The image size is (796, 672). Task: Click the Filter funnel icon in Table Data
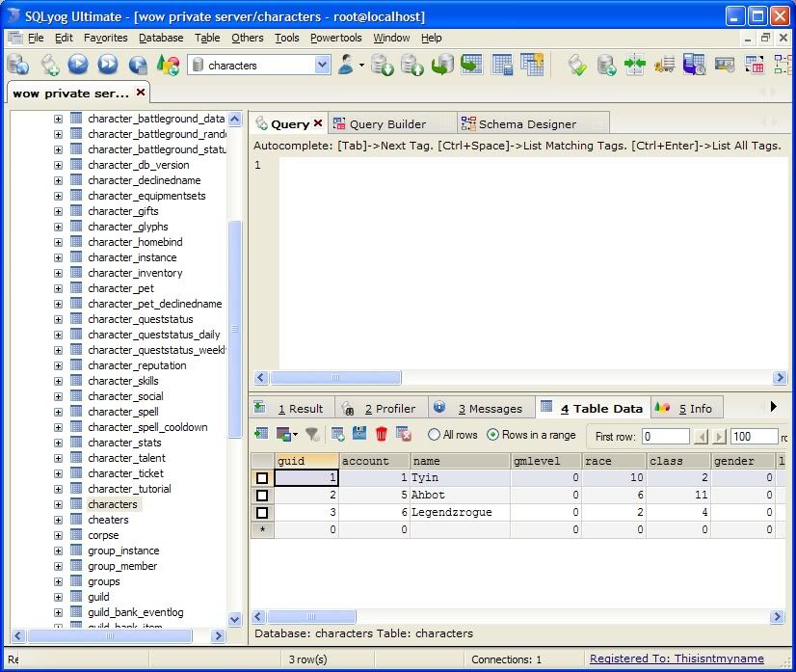click(x=311, y=434)
